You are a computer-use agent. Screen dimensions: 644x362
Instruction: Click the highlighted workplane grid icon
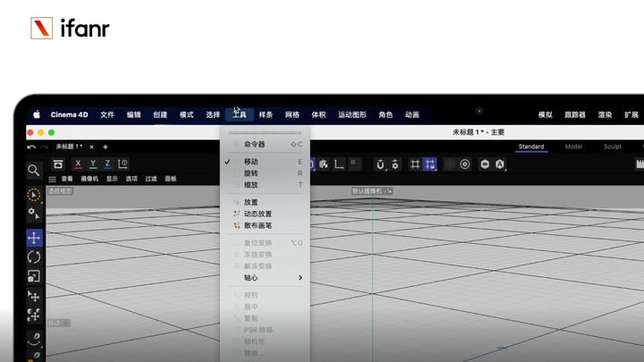430,164
